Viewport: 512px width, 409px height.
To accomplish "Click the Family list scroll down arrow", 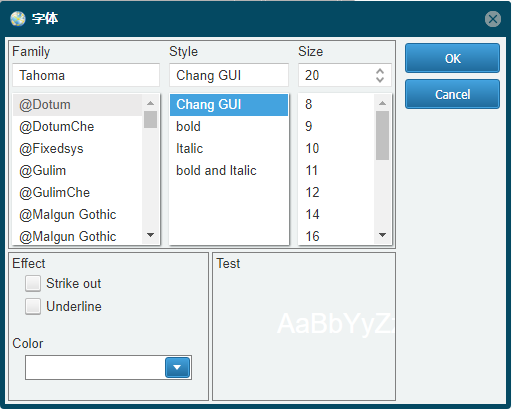I will pos(150,235).
